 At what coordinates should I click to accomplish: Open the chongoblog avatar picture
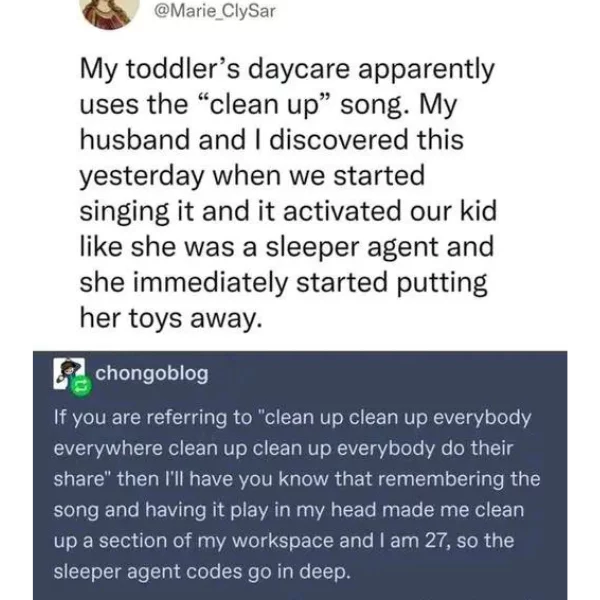(69, 374)
